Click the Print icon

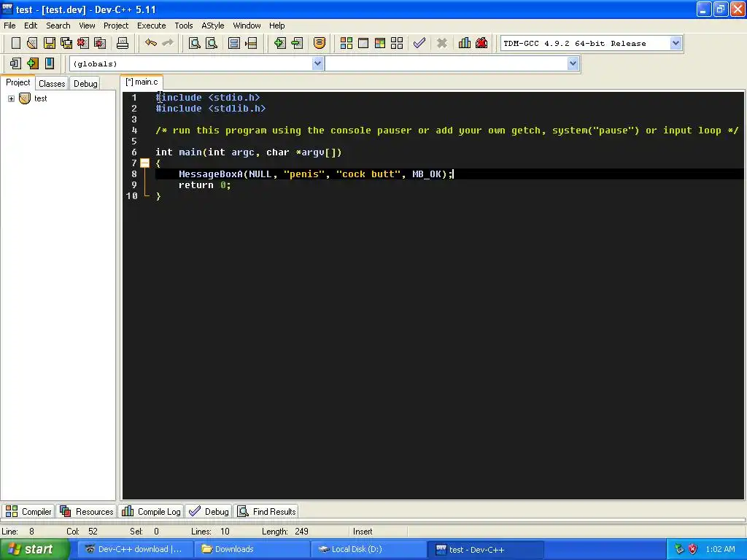click(x=123, y=43)
